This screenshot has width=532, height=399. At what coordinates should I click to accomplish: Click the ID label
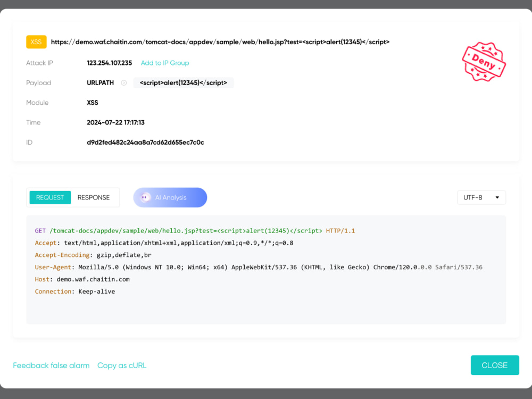[x=29, y=142]
